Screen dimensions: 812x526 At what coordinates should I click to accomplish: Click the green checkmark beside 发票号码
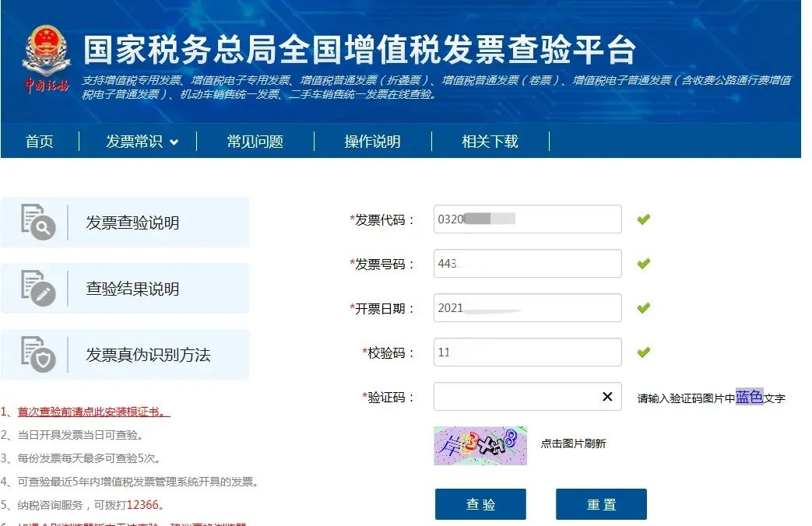coord(644,264)
